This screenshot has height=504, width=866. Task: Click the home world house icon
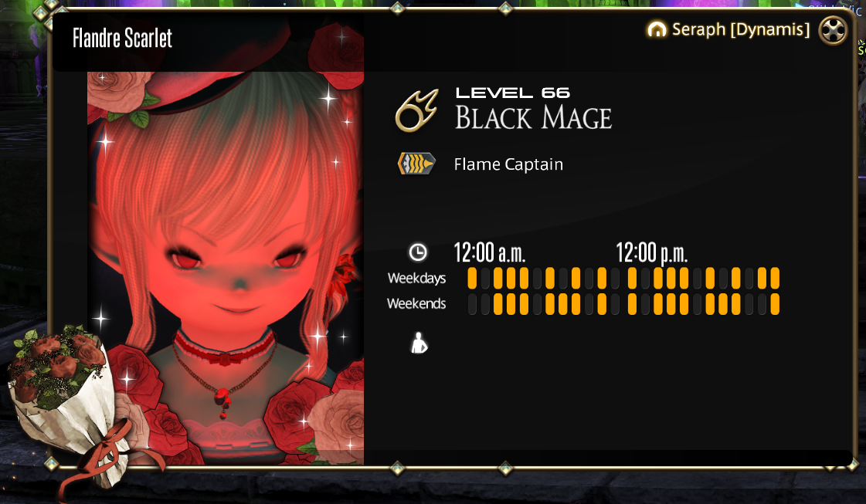click(x=657, y=29)
